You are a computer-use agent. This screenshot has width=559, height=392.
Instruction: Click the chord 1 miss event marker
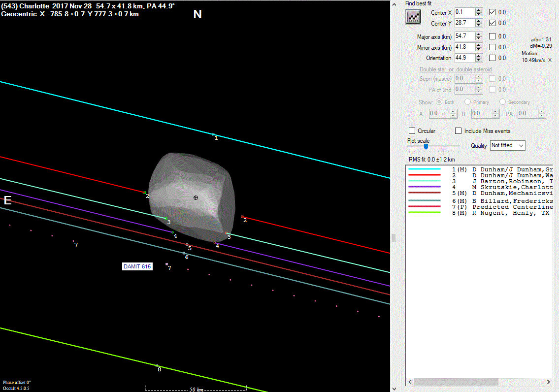tap(214, 134)
